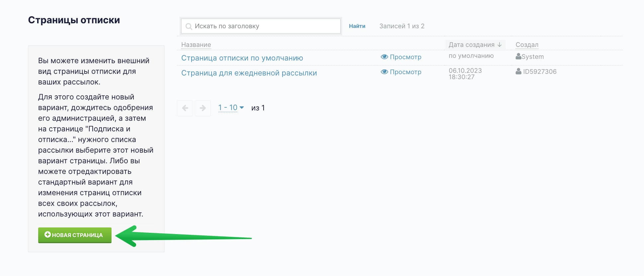644x276 pixels.
Task: Click the Название column header
Action: [196, 45]
